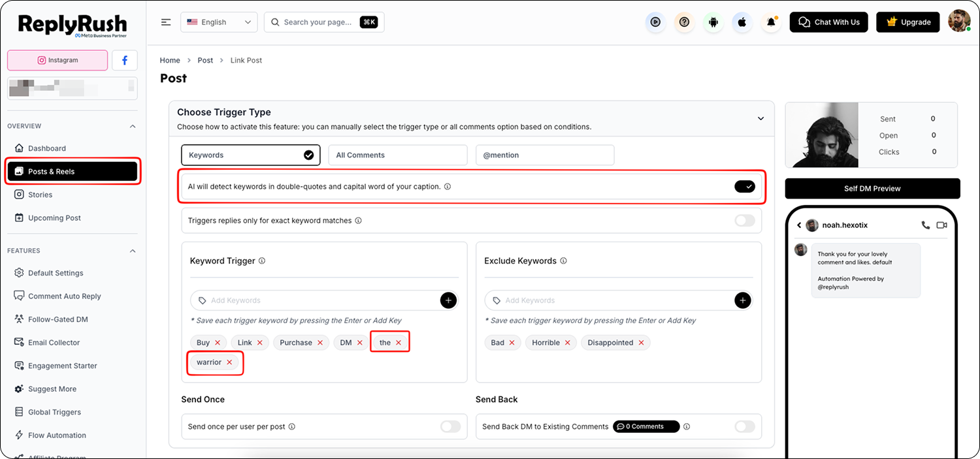The image size is (980, 459).
Task: Select the Keywords trigger type
Action: pyautogui.click(x=251, y=155)
